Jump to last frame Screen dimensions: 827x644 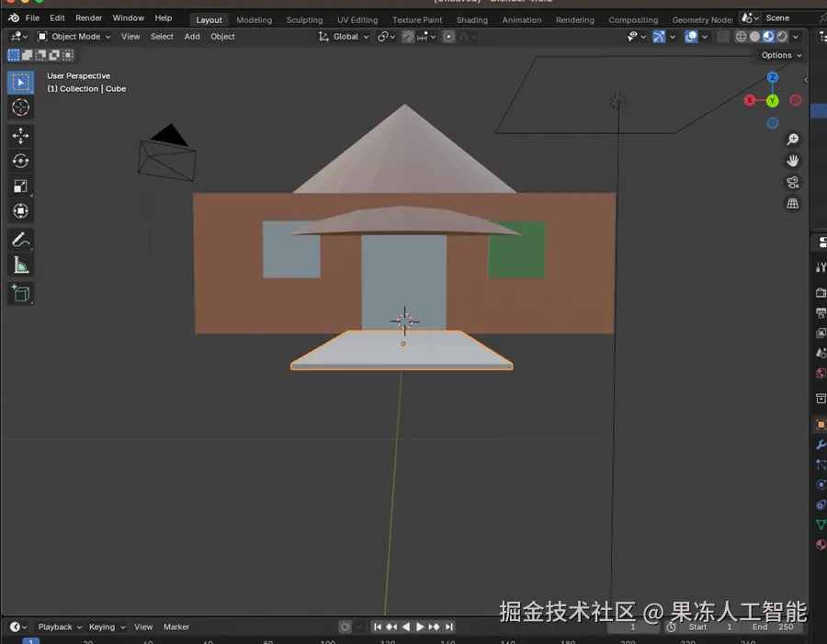tap(448, 627)
